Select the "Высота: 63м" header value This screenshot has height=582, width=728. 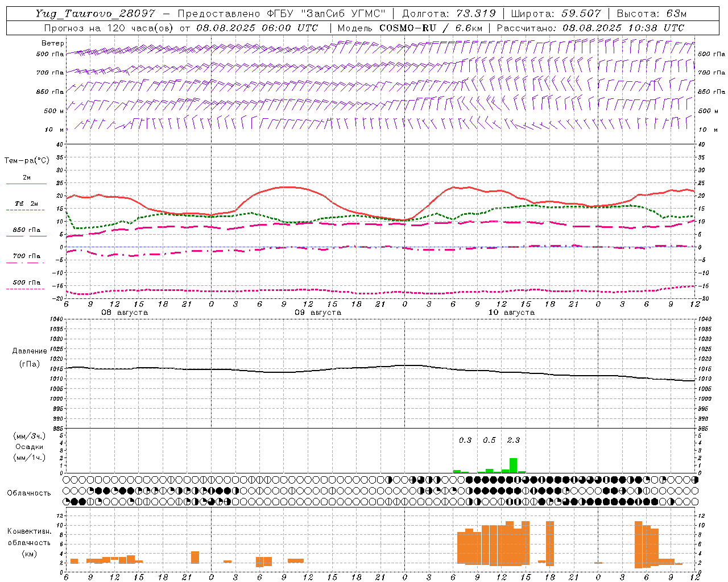click(x=652, y=14)
